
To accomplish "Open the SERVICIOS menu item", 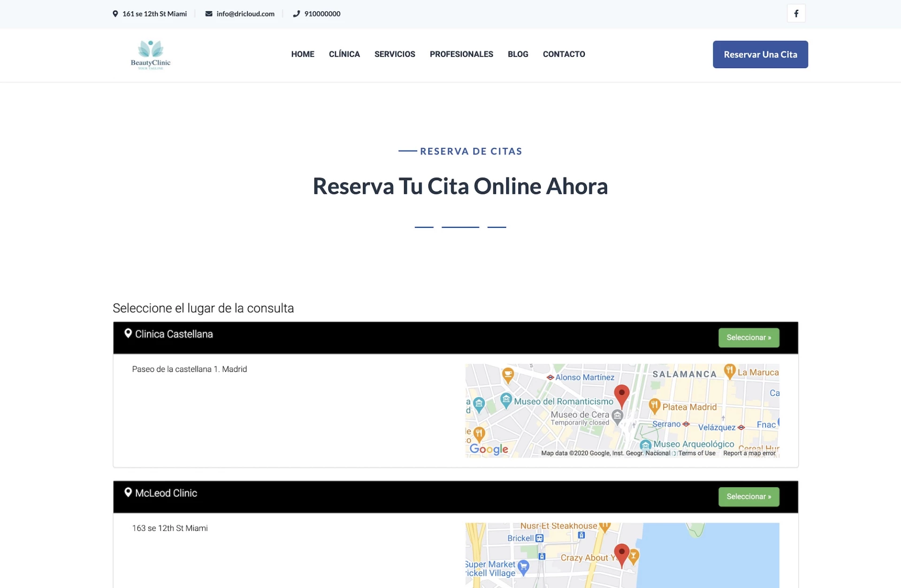I will 394,54.
